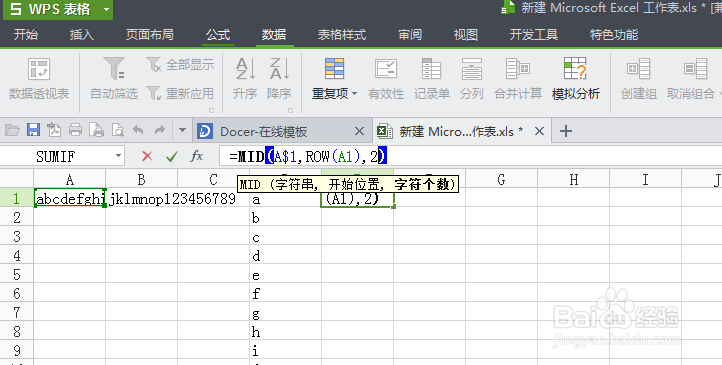Sort ascending with 升序

tap(245, 79)
